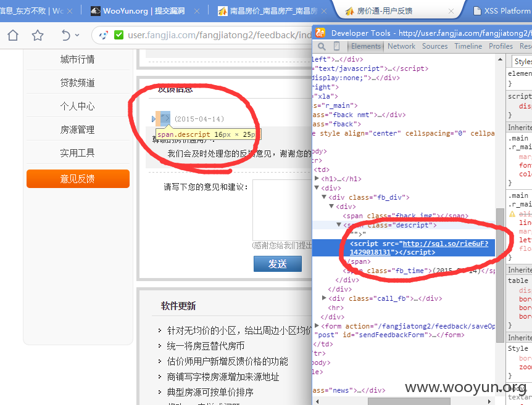
Task: Click Developer Tools window app icon
Action: coord(321,33)
